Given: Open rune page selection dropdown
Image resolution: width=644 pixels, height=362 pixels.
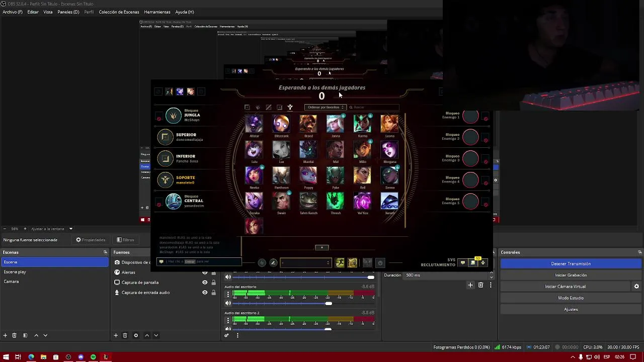Looking at the screenshot, I should [306, 262].
